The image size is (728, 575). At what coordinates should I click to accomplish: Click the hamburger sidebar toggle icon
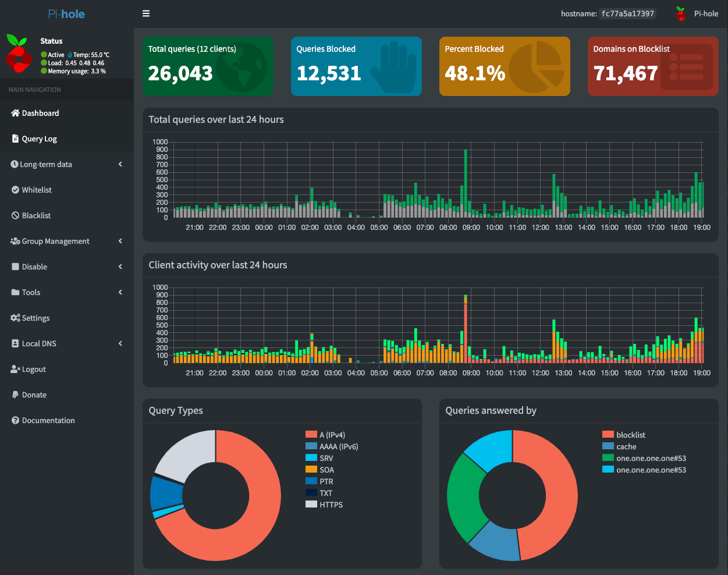[x=146, y=13]
